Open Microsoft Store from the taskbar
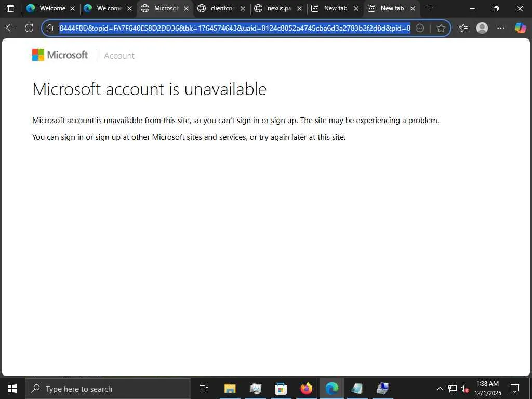The width and height of the screenshot is (532, 399). tap(281, 389)
